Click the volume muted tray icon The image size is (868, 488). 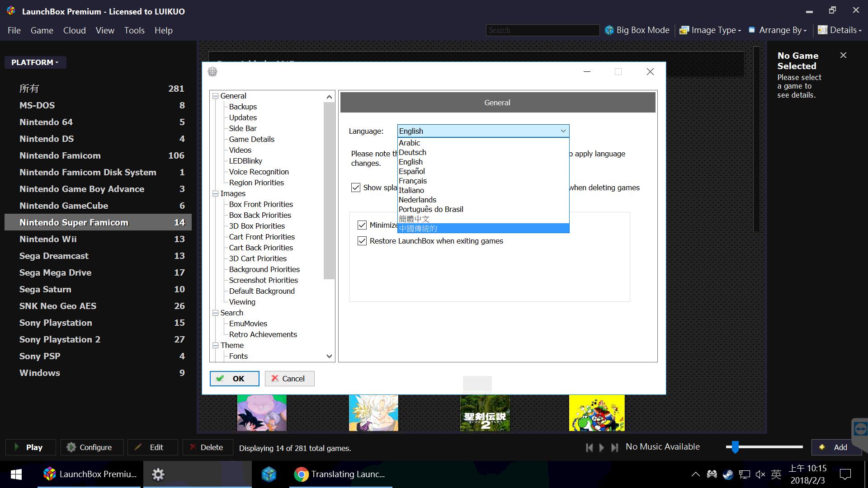760,474
